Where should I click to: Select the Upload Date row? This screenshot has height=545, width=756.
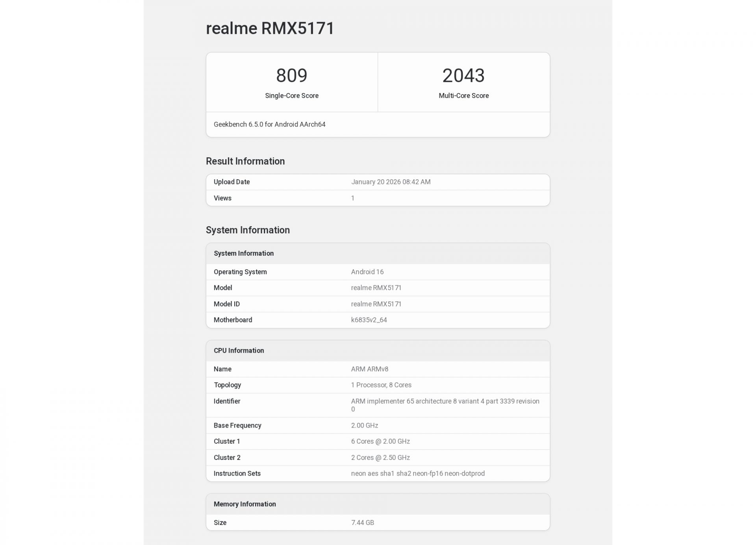point(378,182)
